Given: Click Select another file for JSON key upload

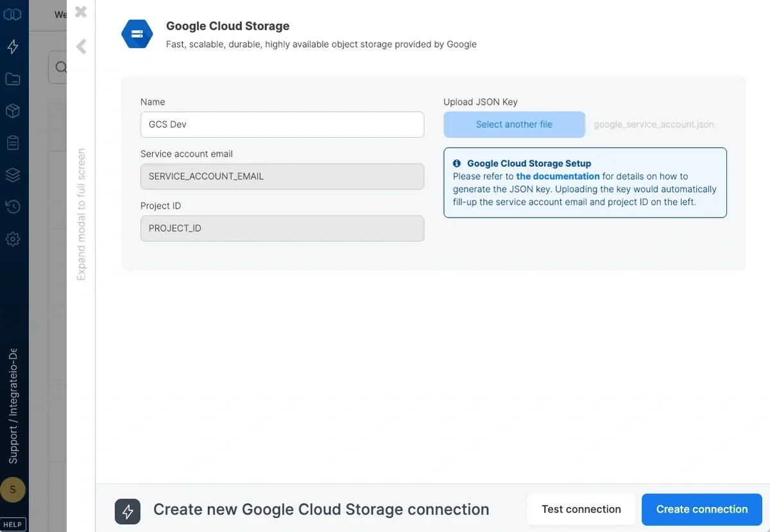Looking at the screenshot, I should [x=513, y=124].
